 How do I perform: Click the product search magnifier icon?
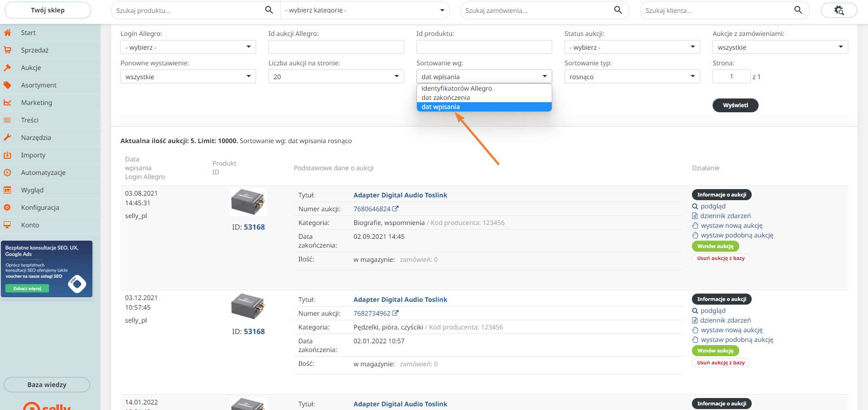269,10
